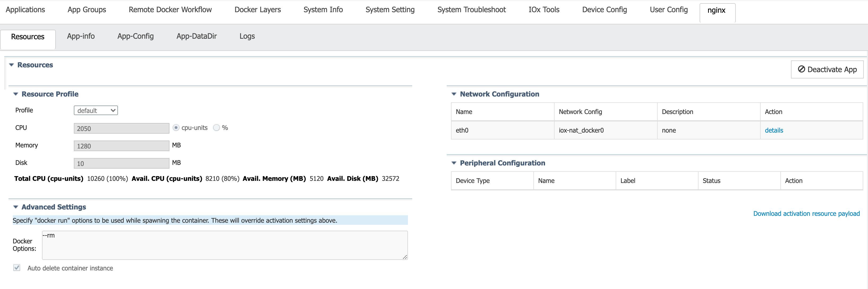Download activation resource payload
868x289 pixels.
point(806,213)
